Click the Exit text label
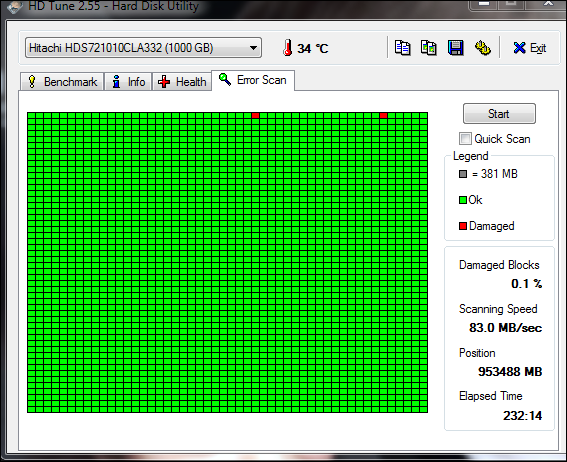567x462 pixels. pyautogui.click(x=538, y=48)
